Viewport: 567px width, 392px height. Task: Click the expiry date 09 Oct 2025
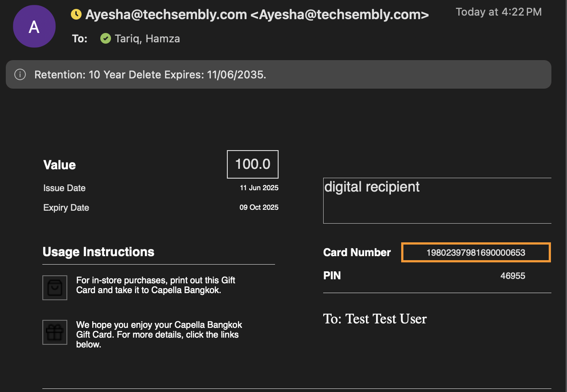point(259,208)
